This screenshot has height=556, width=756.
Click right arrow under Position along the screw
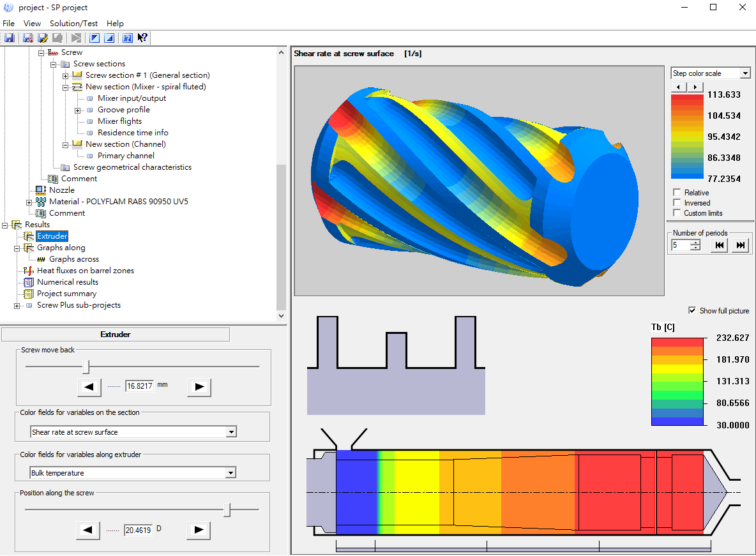[199, 530]
